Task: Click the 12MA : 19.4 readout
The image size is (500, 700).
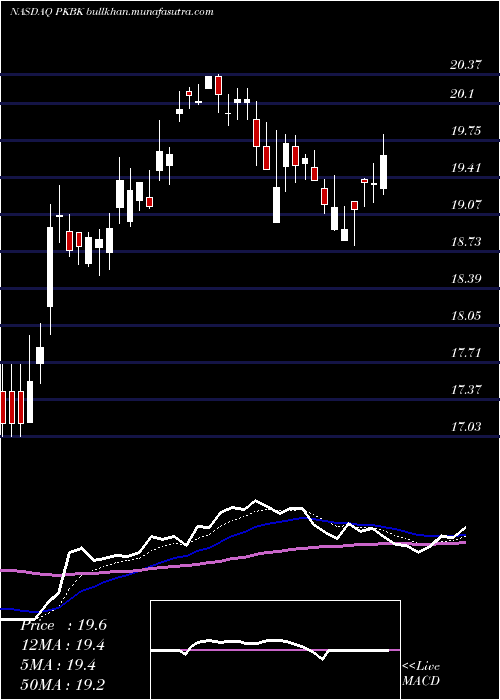Action: click(x=63, y=645)
